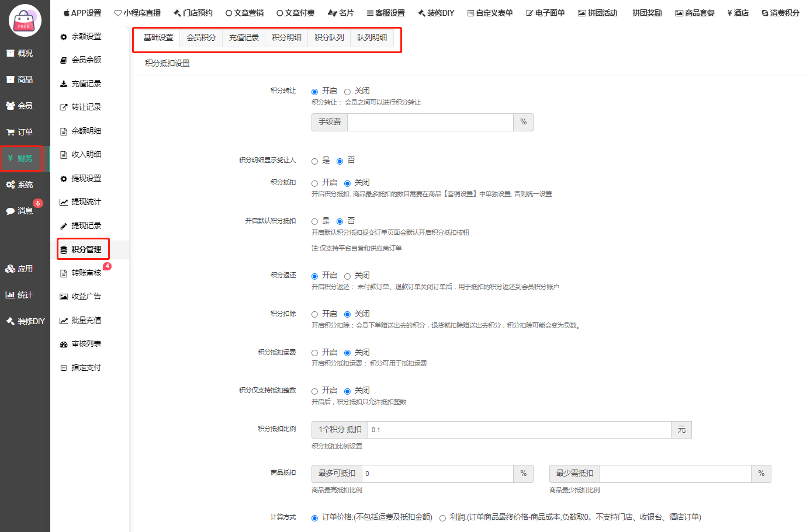Viewport: 810px width, 532px height.
Task: Click the store logo avatar icon
Action: point(25,20)
